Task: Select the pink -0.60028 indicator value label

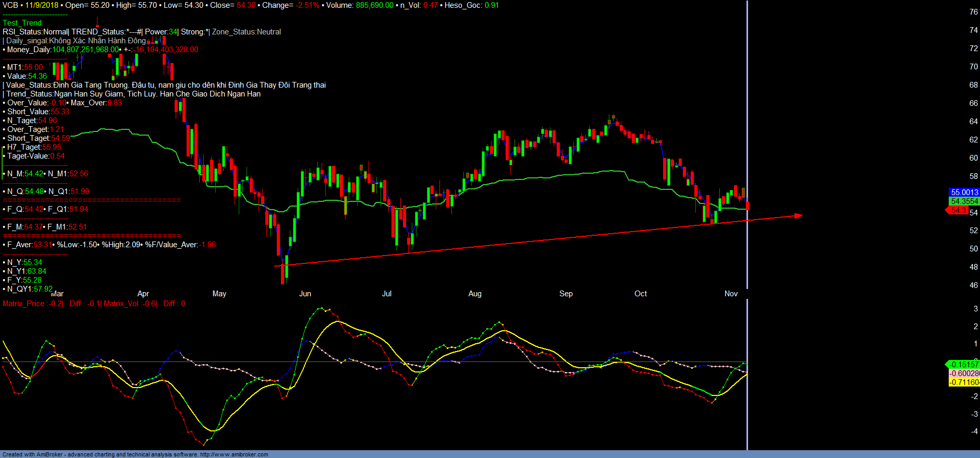Action: 963,373
